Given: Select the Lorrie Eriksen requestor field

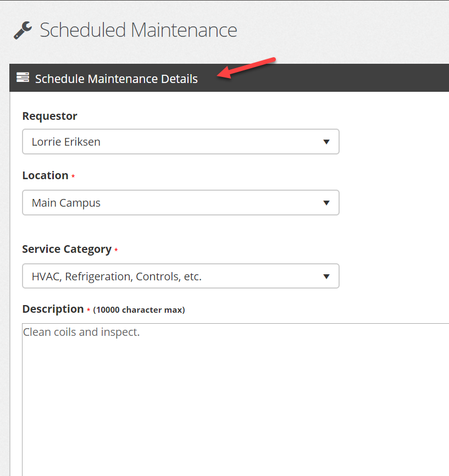Looking at the screenshot, I should pos(181,142).
